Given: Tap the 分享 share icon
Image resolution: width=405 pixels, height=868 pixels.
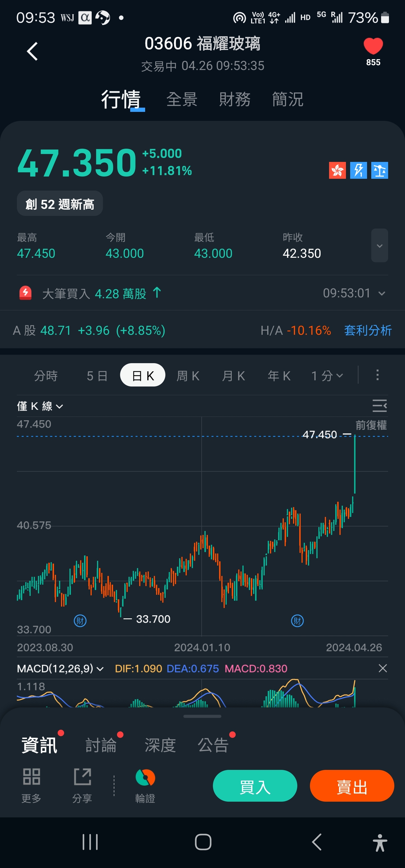Looking at the screenshot, I should (82, 785).
